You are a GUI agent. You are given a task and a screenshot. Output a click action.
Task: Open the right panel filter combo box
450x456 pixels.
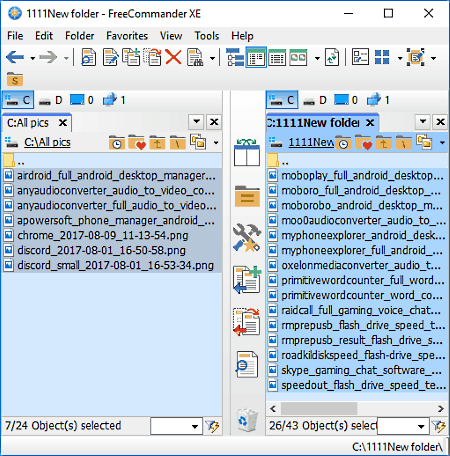click(x=403, y=426)
